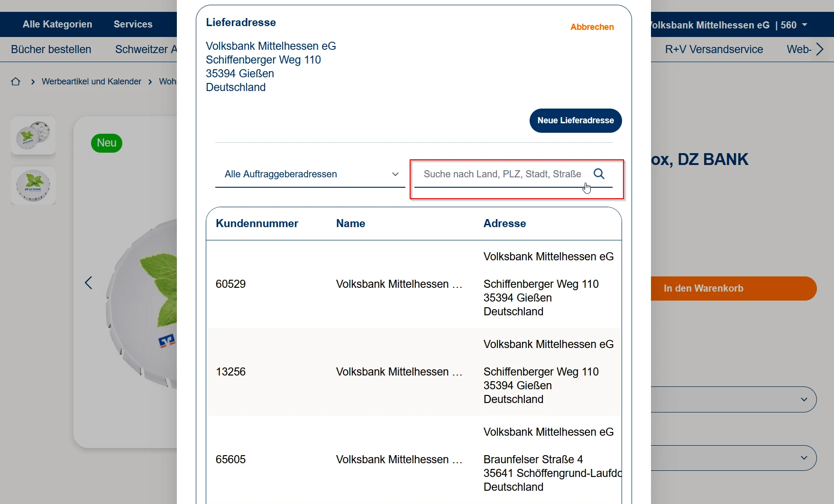Click the home breadcrumb icon
This screenshot has height=504, width=834.
click(x=16, y=82)
